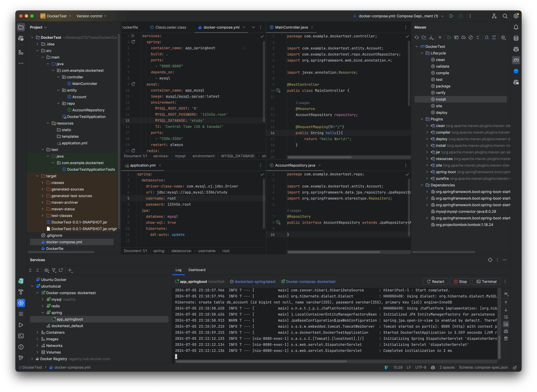Toggle soft-wrap in log console
537x392 pixels.
pos(506,317)
